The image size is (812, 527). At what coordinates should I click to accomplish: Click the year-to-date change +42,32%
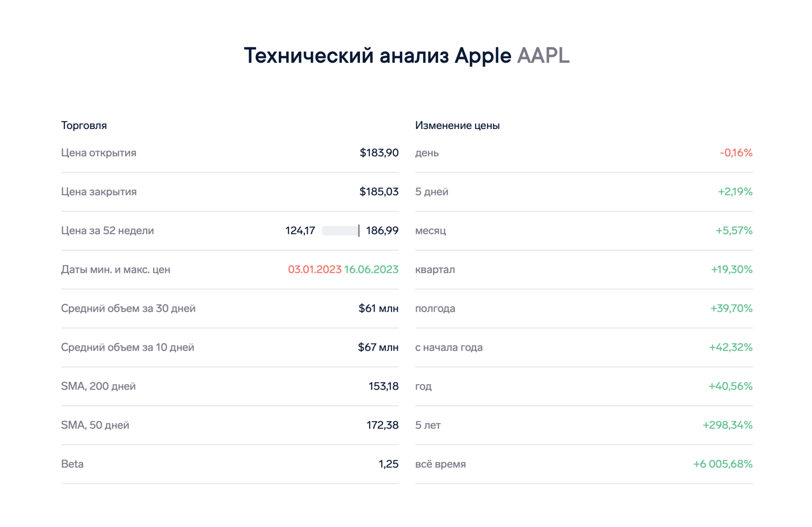[730, 347]
